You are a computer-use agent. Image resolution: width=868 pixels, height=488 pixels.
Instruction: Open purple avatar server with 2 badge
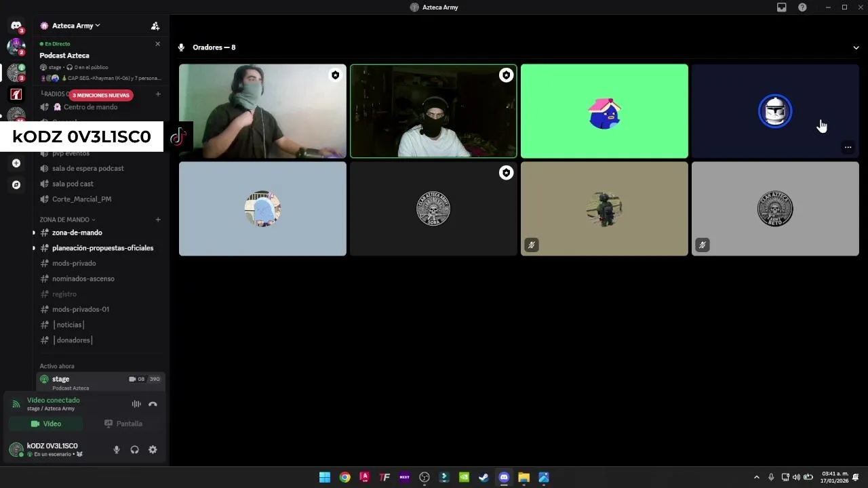[16, 47]
